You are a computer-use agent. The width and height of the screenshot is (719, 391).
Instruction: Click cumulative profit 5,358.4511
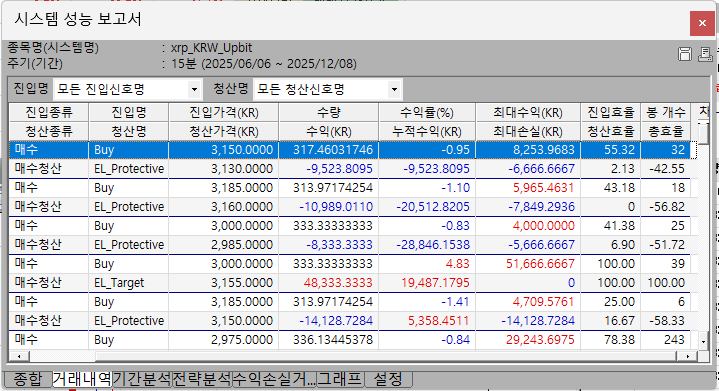click(427, 321)
